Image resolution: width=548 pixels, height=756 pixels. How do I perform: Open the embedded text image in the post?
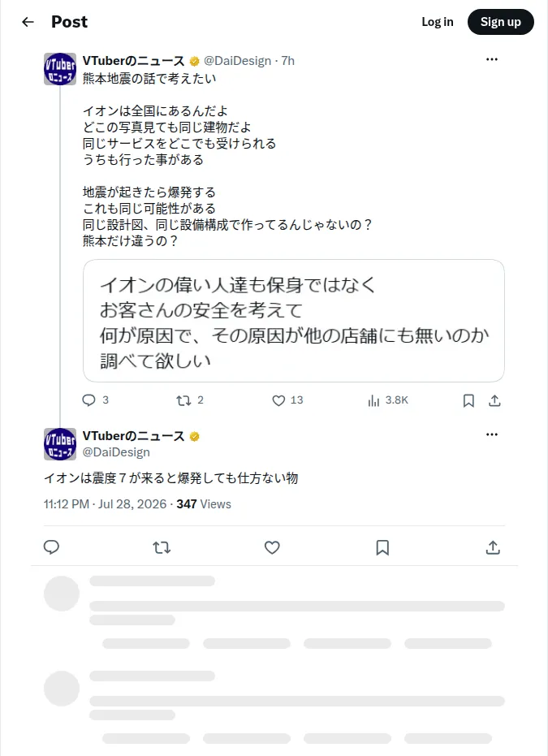point(294,321)
